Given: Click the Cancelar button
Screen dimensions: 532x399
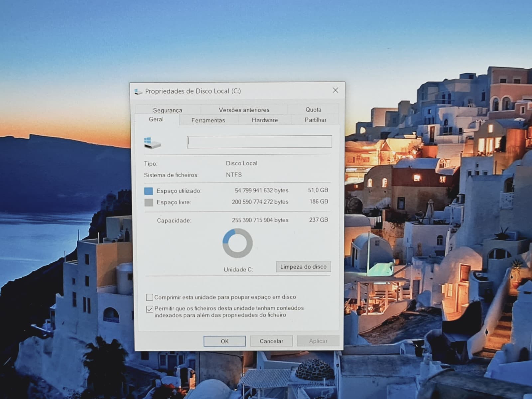Looking at the screenshot, I should [271, 341].
